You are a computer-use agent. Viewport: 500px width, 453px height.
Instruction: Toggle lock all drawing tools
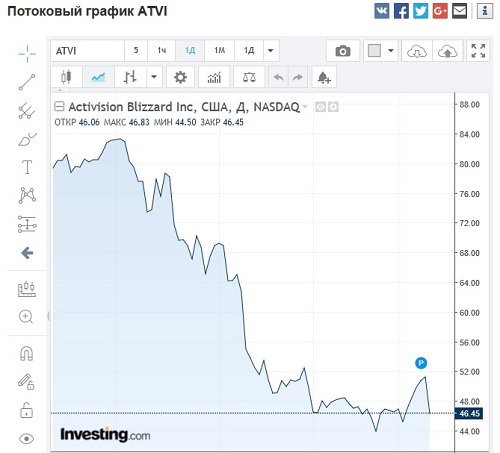click(x=26, y=410)
